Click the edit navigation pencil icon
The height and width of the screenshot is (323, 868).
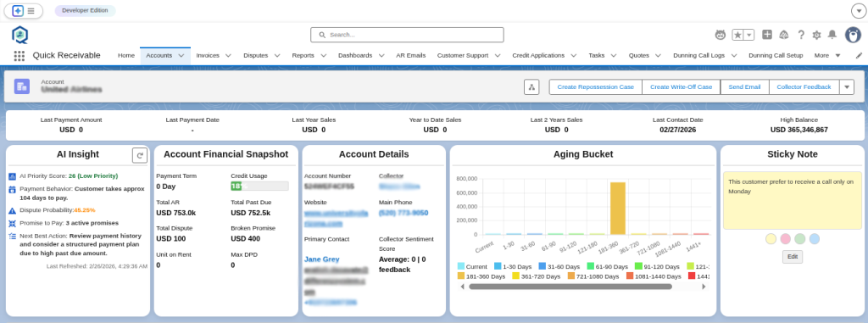tap(860, 55)
